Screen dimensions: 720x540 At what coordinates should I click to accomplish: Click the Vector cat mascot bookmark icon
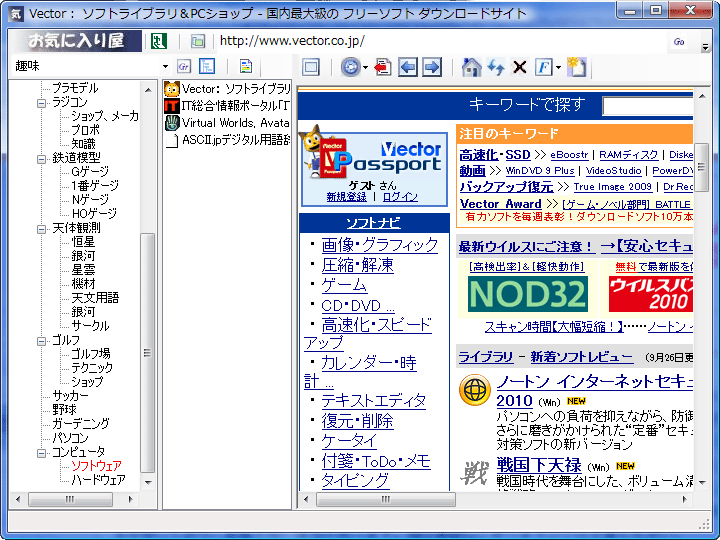tap(172, 89)
